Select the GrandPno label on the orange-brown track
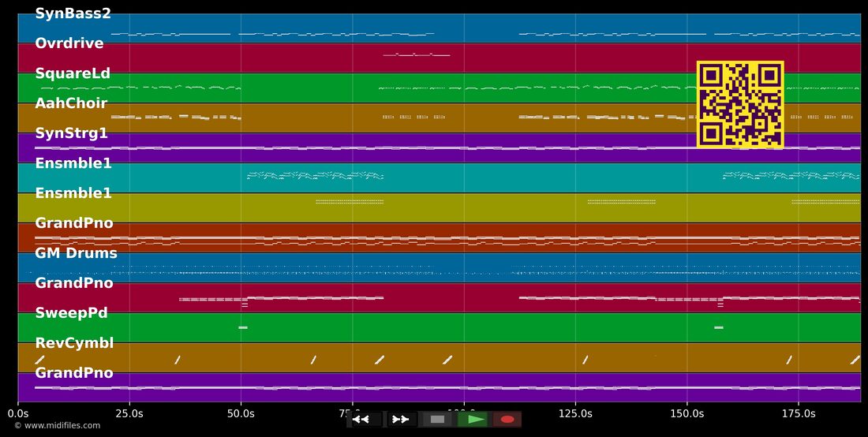The width and height of the screenshot is (868, 437). tap(74, 223)
